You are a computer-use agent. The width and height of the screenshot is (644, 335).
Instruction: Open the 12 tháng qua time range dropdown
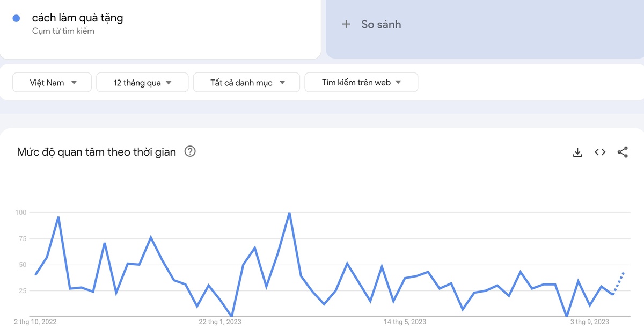142,83
